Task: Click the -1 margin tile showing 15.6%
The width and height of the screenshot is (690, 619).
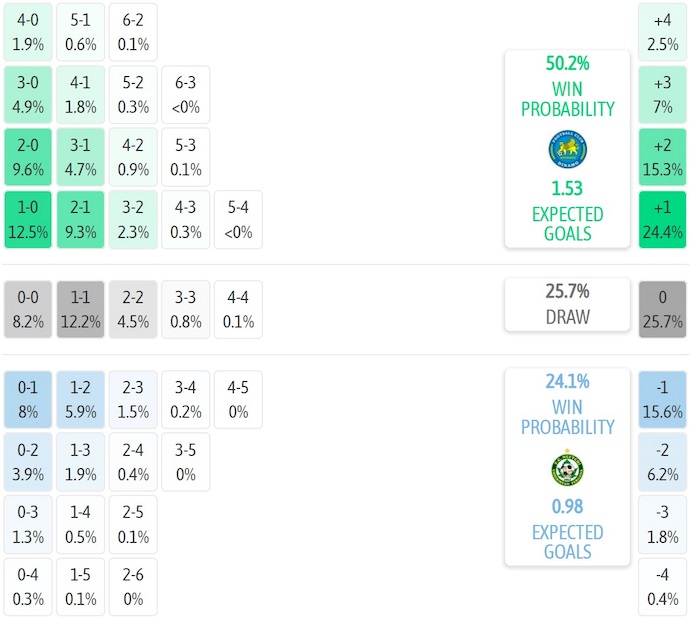Action: pos(662,399)
